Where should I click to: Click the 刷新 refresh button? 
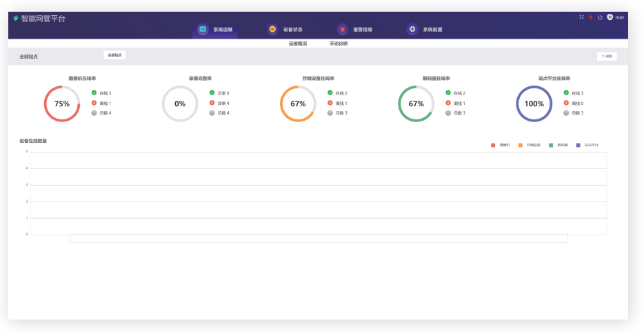607,57
